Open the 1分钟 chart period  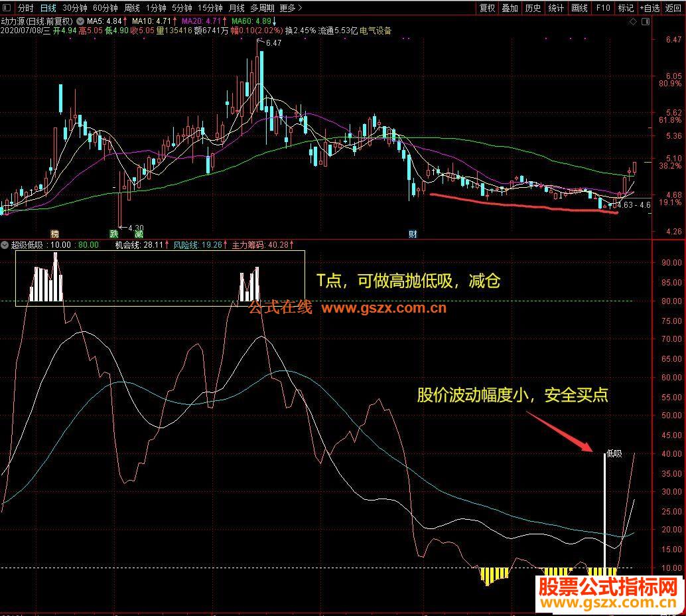156,8
